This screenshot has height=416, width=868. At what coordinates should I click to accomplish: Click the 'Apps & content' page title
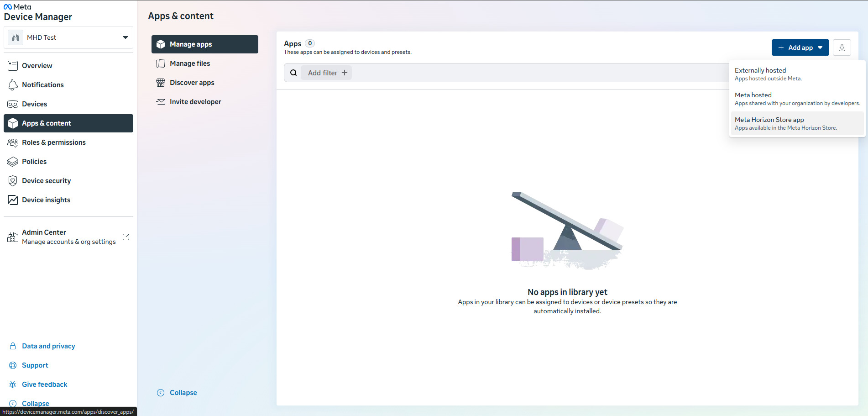(181, 16)
